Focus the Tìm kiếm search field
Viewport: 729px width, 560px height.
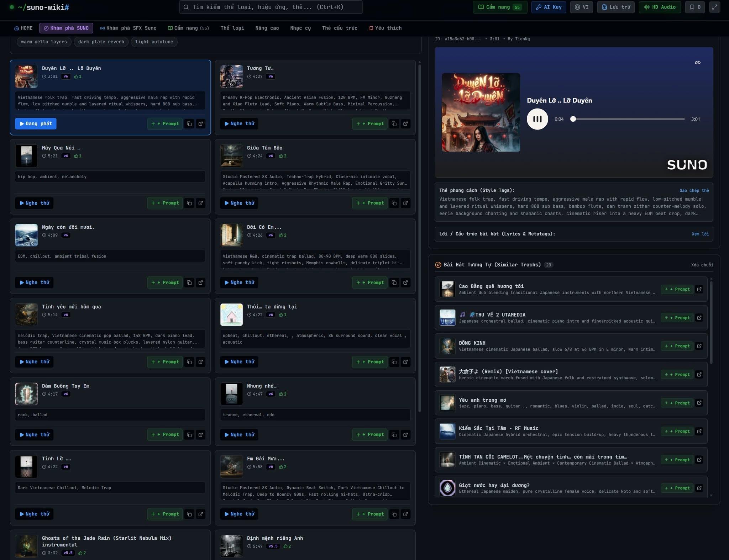coord(271,7)
